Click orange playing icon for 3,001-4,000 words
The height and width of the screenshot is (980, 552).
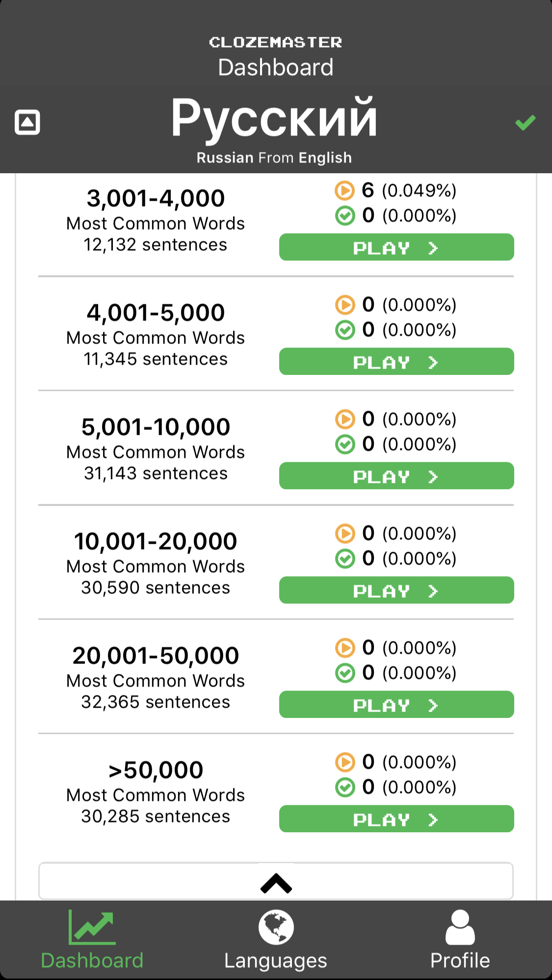pos(345,190)
